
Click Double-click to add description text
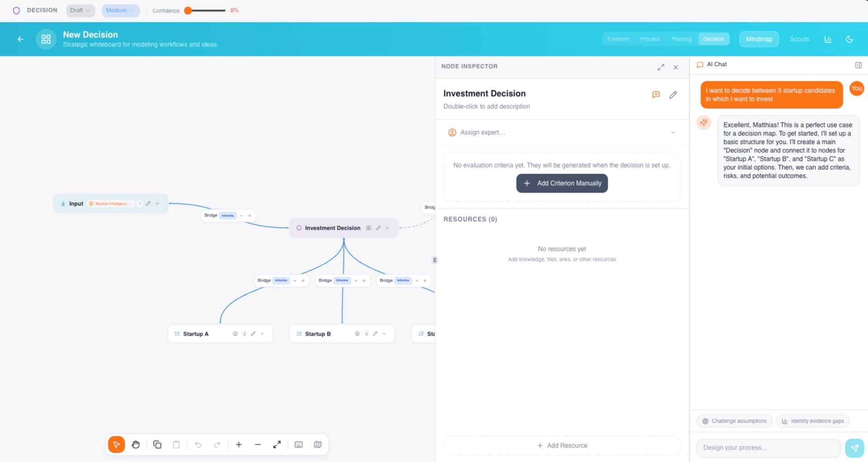coord(486,106)
